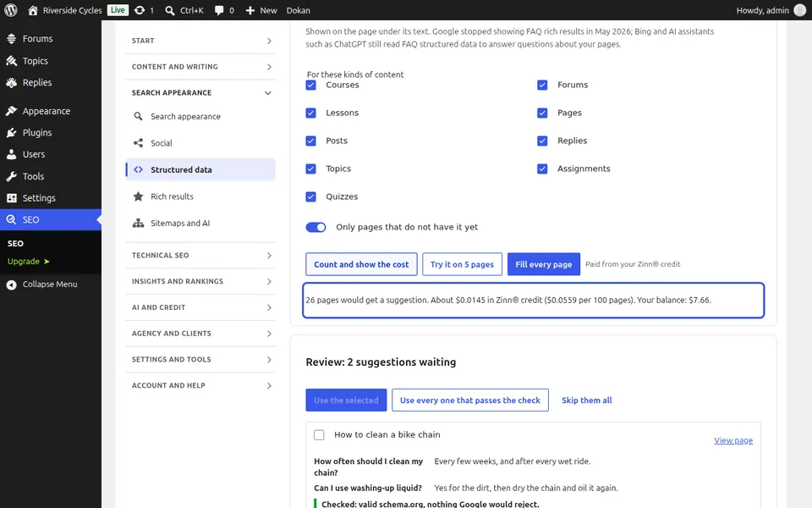This screenshot has height=508, width=812.
Task: Click the Replies sidebar icon
Action: (x=11, y=82)
